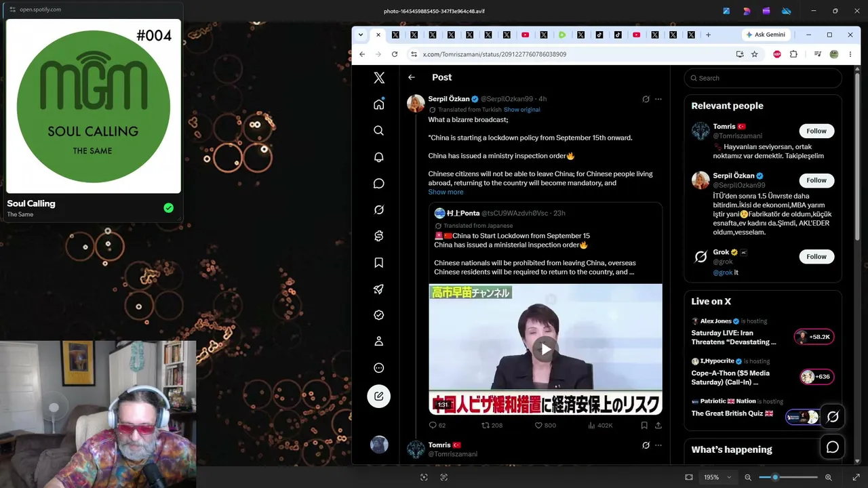This screenshot has width=868, height=488.
Task: Open Chrome three-dot menu
Action: tap(850, 54)
